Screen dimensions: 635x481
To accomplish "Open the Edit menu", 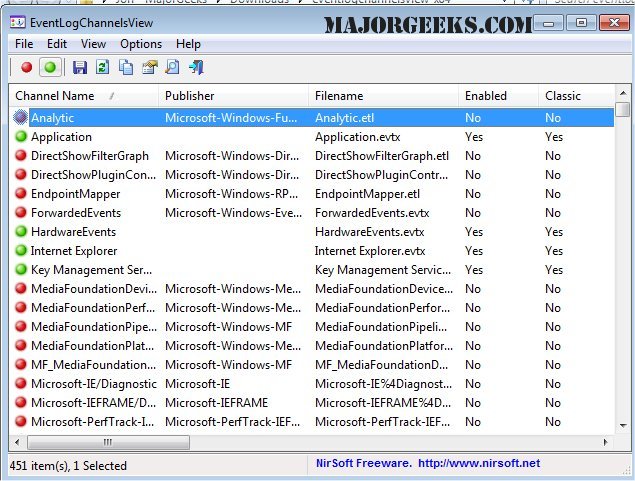I will (x=57, y=44).
